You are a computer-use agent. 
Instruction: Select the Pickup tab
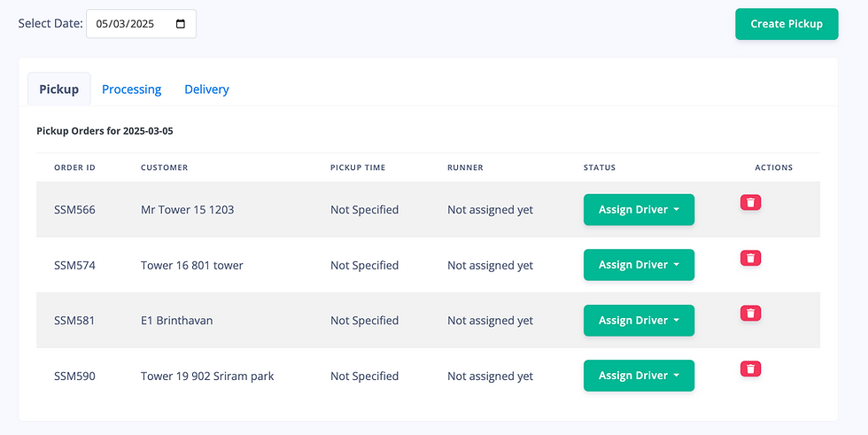tap(58, 89)
